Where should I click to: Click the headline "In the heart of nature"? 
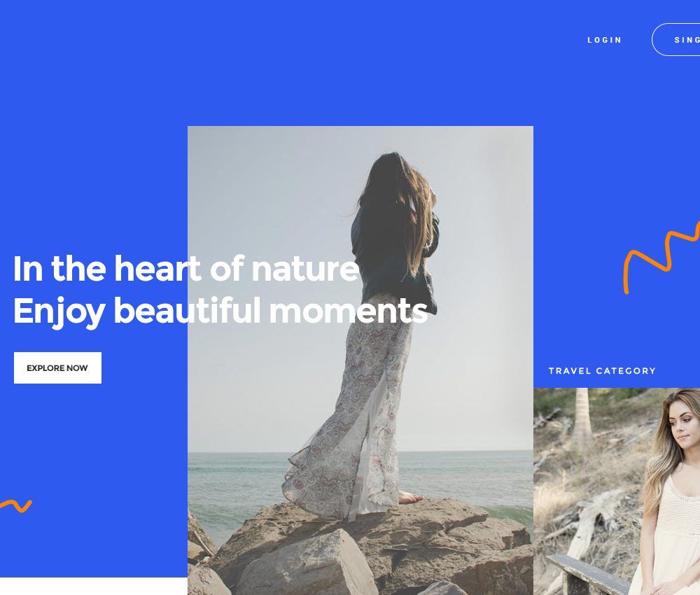[186, 269]
